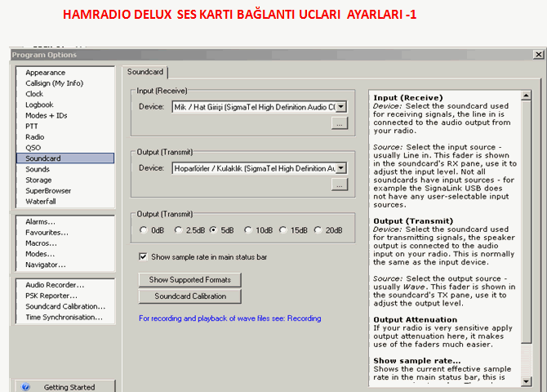Viewport: 547px width, 392px height.
Task: Select the 20dB attenuation option
Action: click(318, 230)
